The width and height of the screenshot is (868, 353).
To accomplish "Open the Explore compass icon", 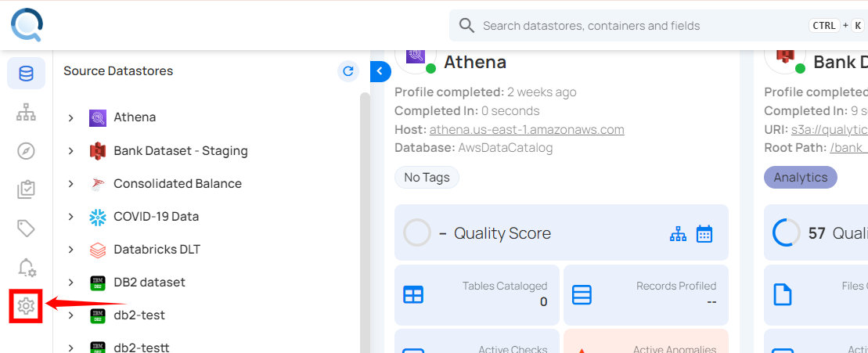I will [x=26, y=151].
